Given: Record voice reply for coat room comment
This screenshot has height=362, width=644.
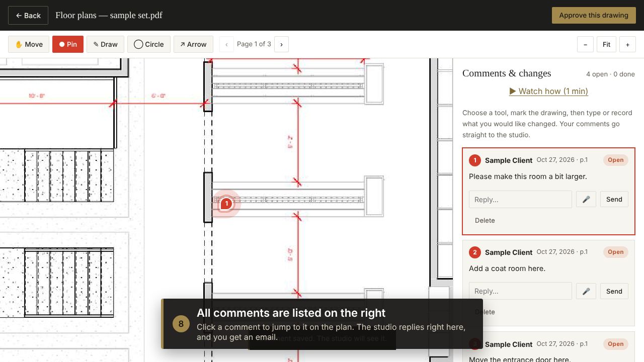Looking at the screenshot, I should coord(586,291).
